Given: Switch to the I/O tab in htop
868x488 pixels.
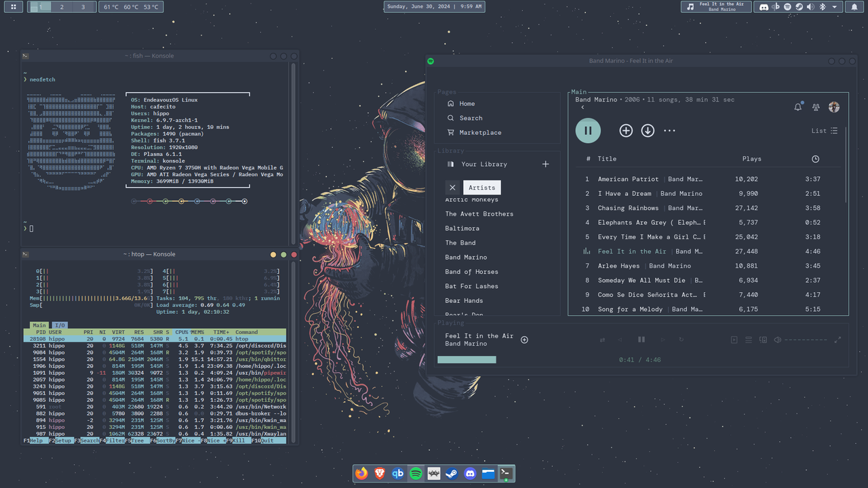Looking at the screenshot, I should (60, 325).
